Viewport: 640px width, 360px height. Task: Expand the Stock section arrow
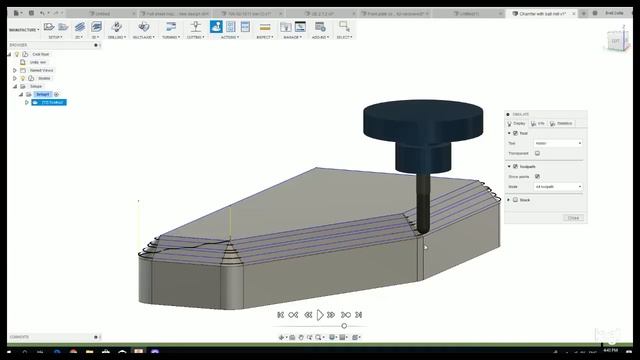[x=509, y=200]
